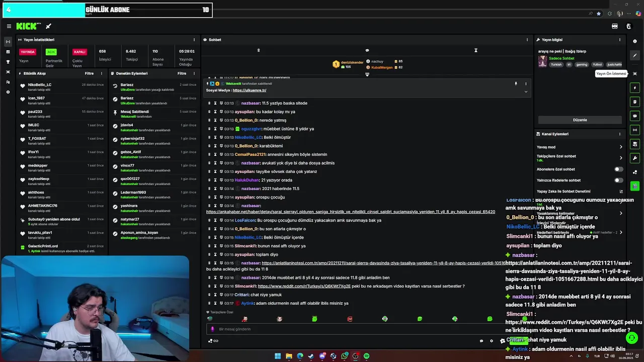Open the reddit.com link from Slimcanki1
This screenshot has width=644, height=362.
[304, 286]
